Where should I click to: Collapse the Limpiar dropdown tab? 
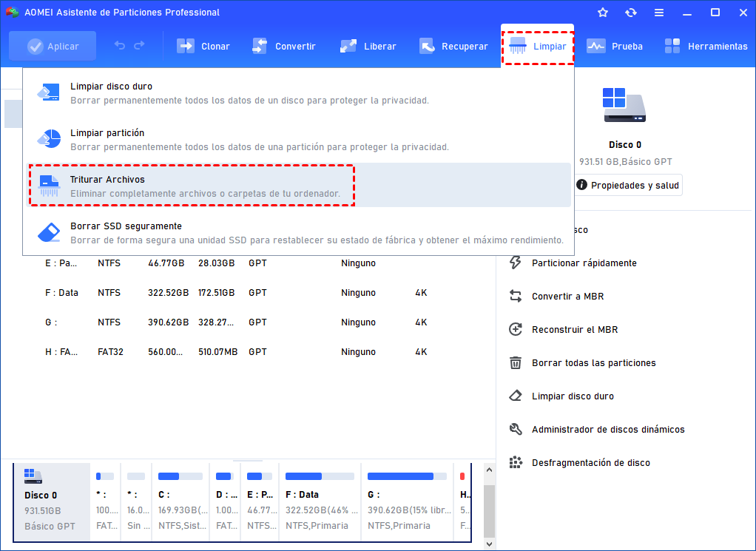click(x=538, y=47)
